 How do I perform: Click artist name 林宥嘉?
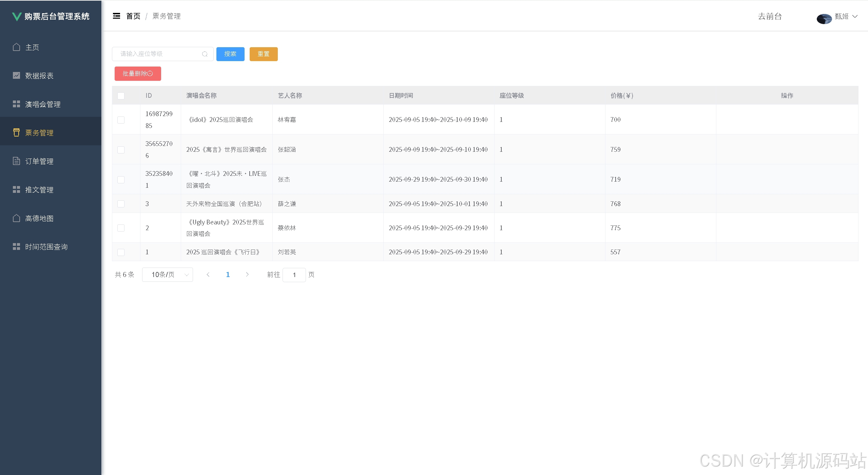coord(287,120)
